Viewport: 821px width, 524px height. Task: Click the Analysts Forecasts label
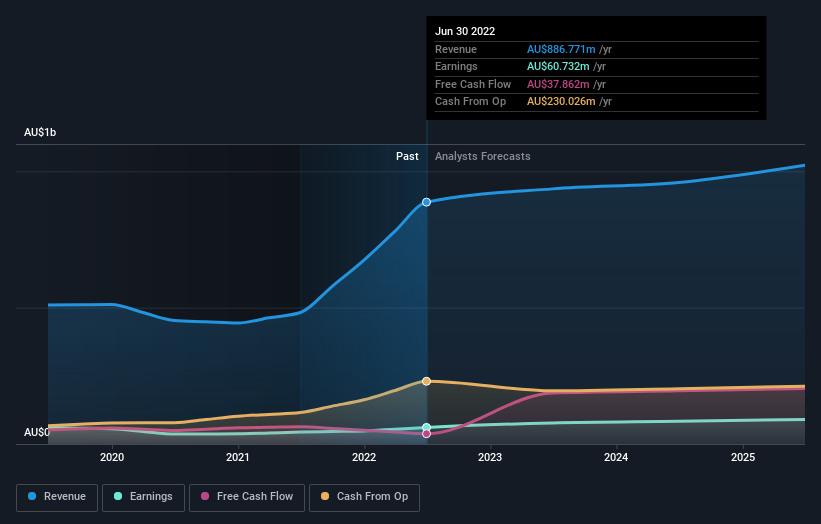pos(482,156)
